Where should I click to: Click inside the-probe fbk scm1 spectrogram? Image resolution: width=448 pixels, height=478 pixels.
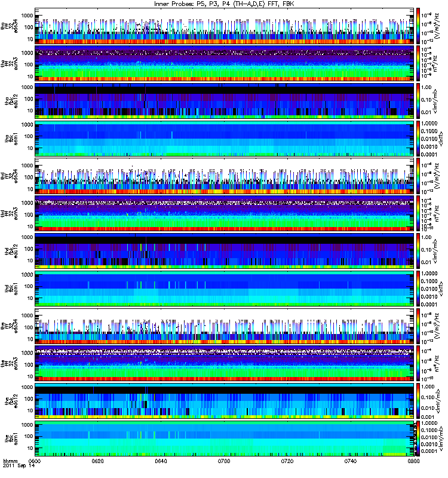pos(225,439)
